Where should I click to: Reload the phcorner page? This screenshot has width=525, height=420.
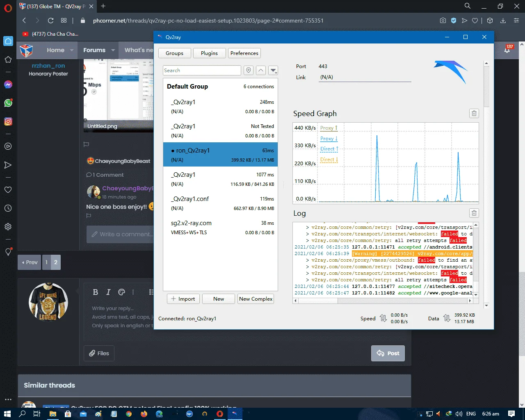pyautogui.click(x=50, y=21)
